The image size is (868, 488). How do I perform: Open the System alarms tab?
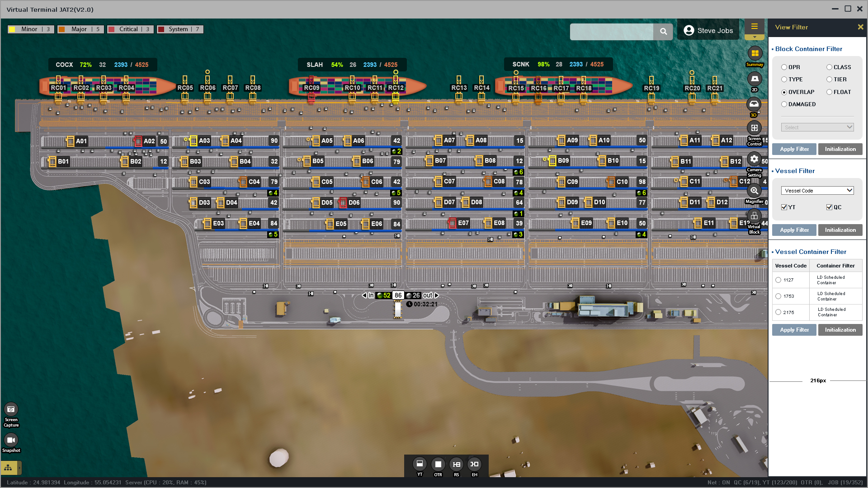[180, 29]
